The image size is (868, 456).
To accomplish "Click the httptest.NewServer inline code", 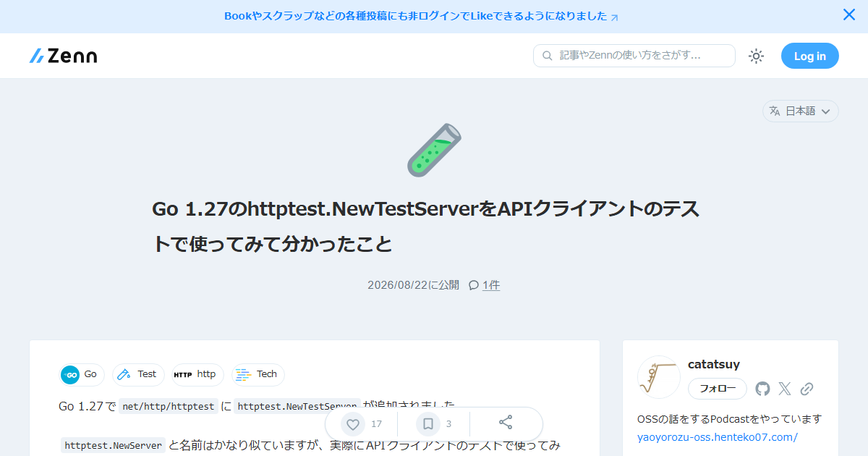I will pyautogui.click(x=113, y=445).
